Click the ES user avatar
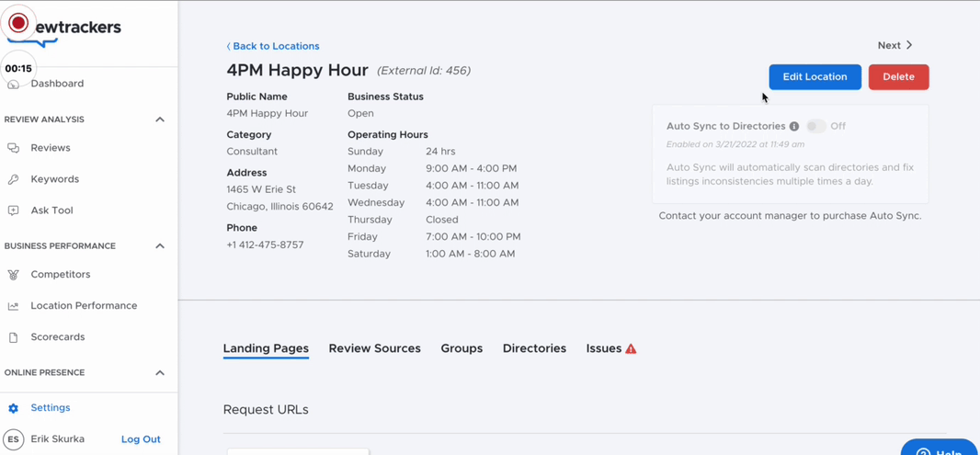Viewport: 980px width, 455px height. (x=13, y=439)
